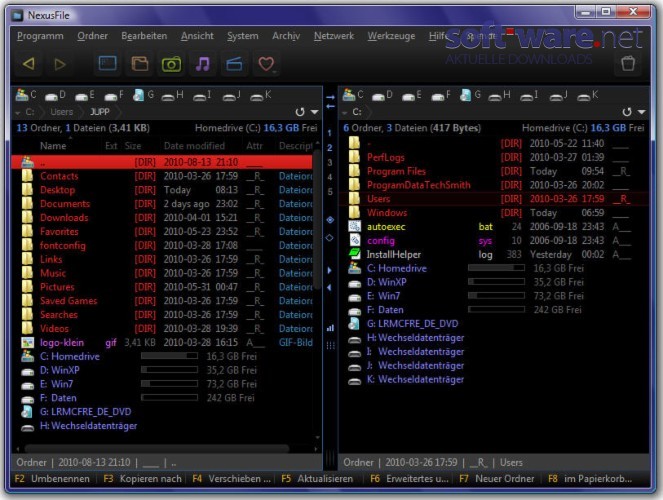The height and width of the screenshot is (500, 663).
Task: Open the Werkzeuge menu
Action: pyautogui.click(x=391, y=36)
